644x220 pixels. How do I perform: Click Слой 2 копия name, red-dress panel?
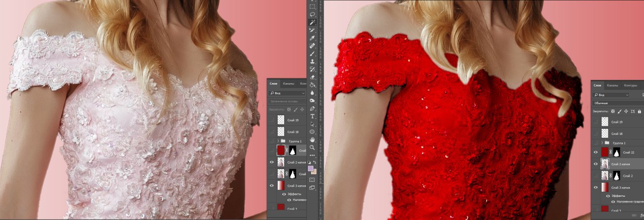click(x=620, y=164)
